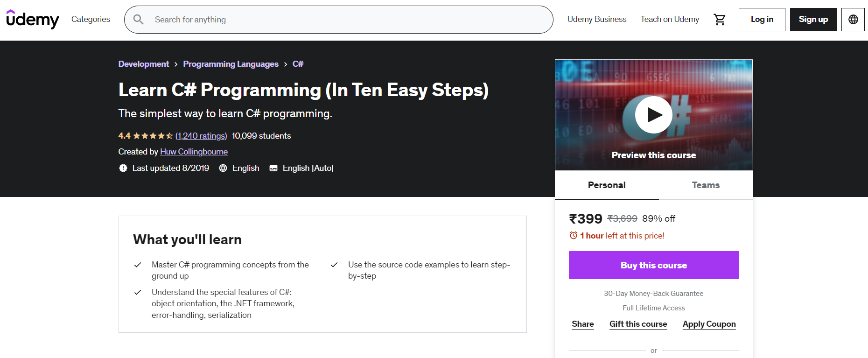Click the Udemy logo
868x358 pixels.
click(x=33, y=20)
